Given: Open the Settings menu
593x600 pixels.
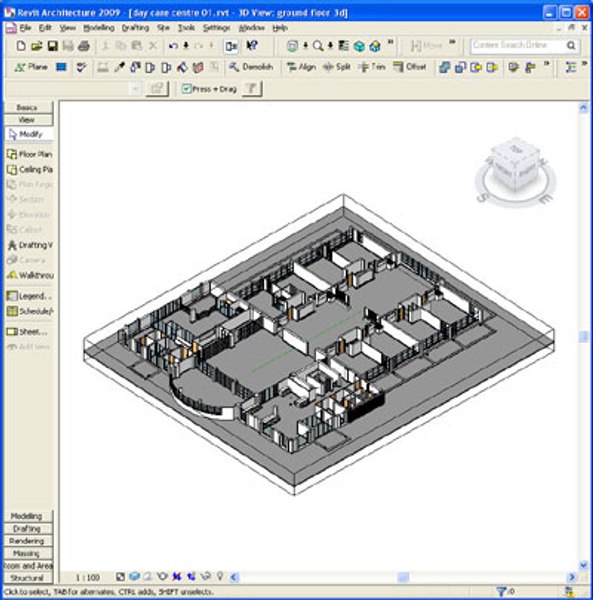Looking at the screenshot, I should tap(217, 28).
